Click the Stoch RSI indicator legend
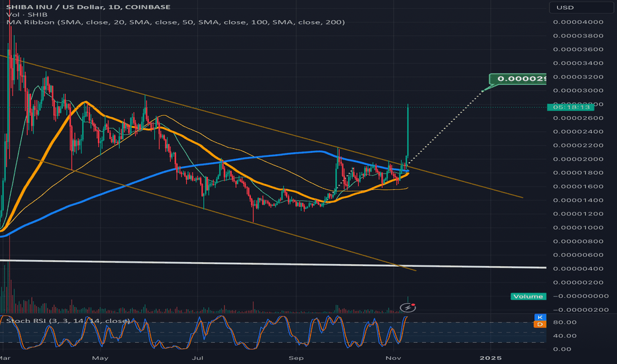Screen dimensions: 617x364 (68, 321)
